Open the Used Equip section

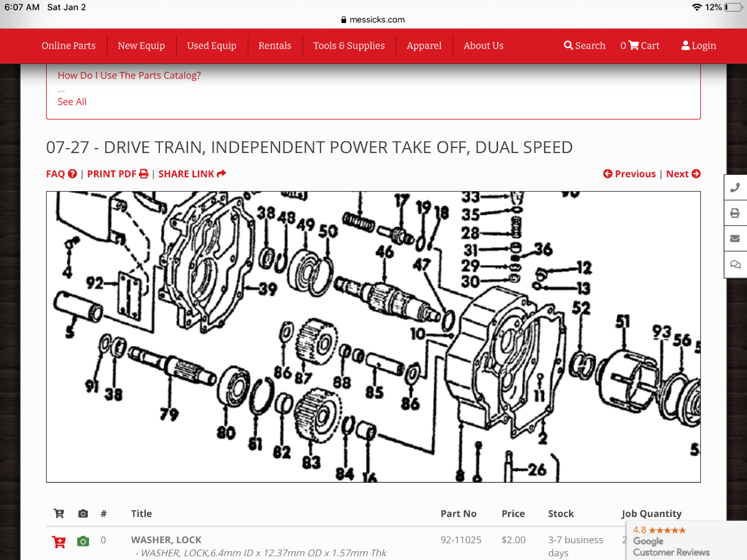click(212, 45)
